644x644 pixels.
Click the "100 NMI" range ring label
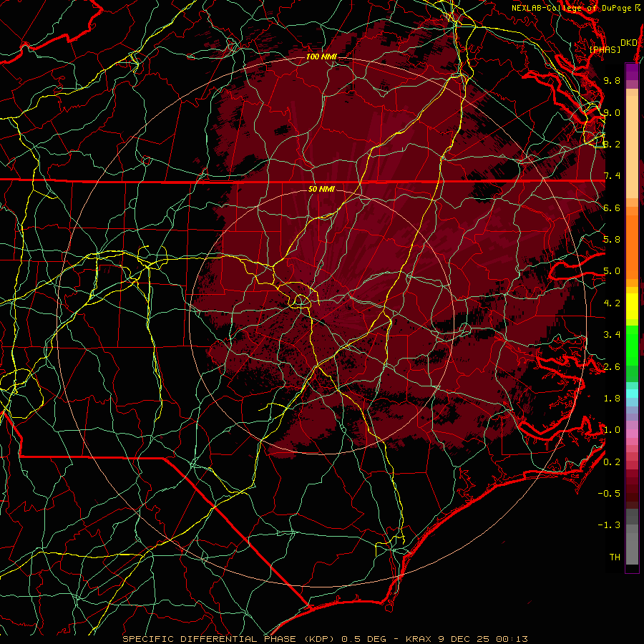[x=321, y=57]
